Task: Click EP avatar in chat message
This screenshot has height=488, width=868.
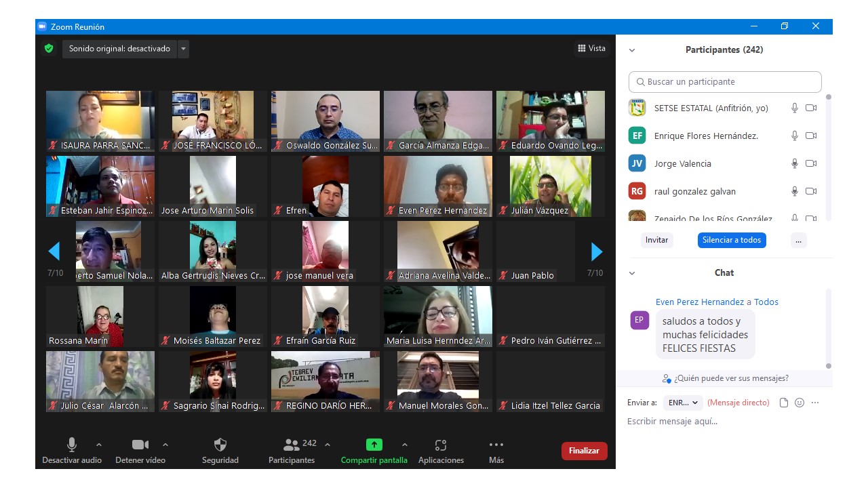Action: [639, 320]
